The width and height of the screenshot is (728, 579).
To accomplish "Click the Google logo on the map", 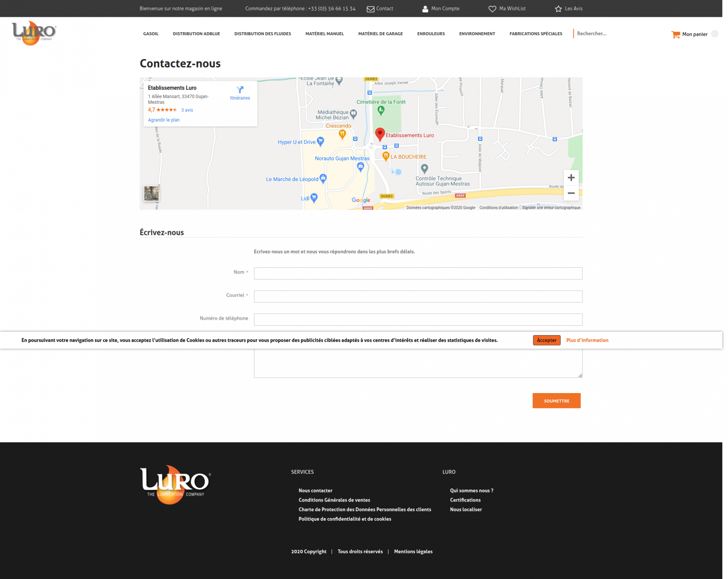I will pyautogui.click(x=361, y=200).
